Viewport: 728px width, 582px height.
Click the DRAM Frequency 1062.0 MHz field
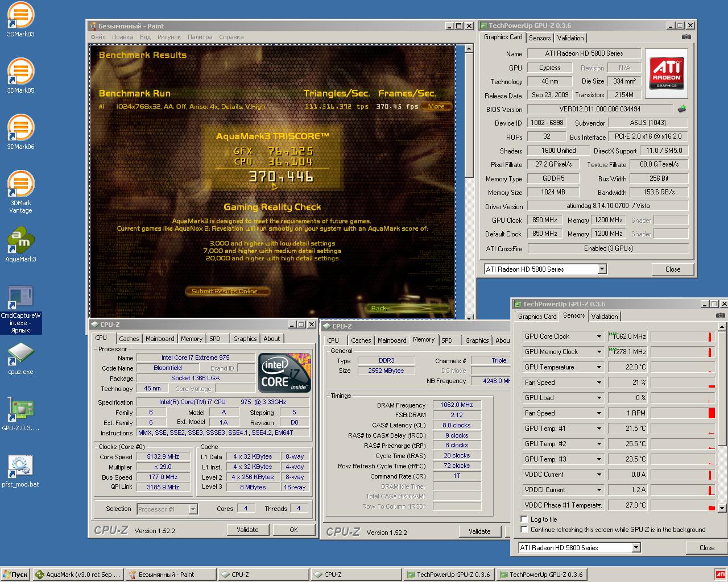coord(456,405)
